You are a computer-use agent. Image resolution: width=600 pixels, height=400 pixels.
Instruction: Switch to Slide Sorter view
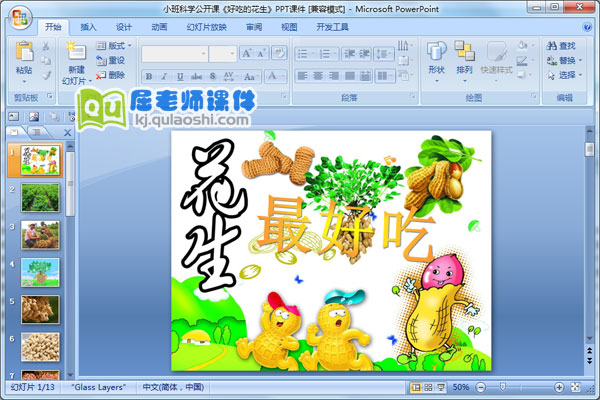tap(428, 387)
